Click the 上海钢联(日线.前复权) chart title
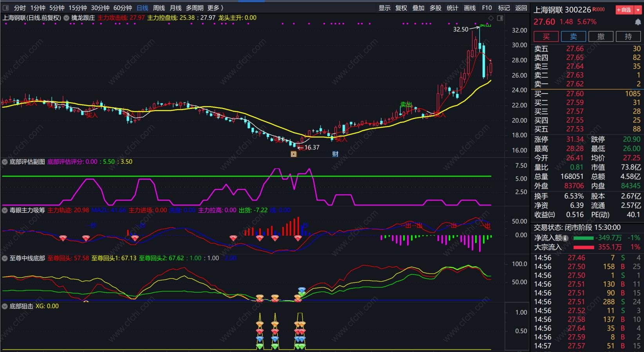This screenshot has height=352, width=644. (x=32, y=18)
